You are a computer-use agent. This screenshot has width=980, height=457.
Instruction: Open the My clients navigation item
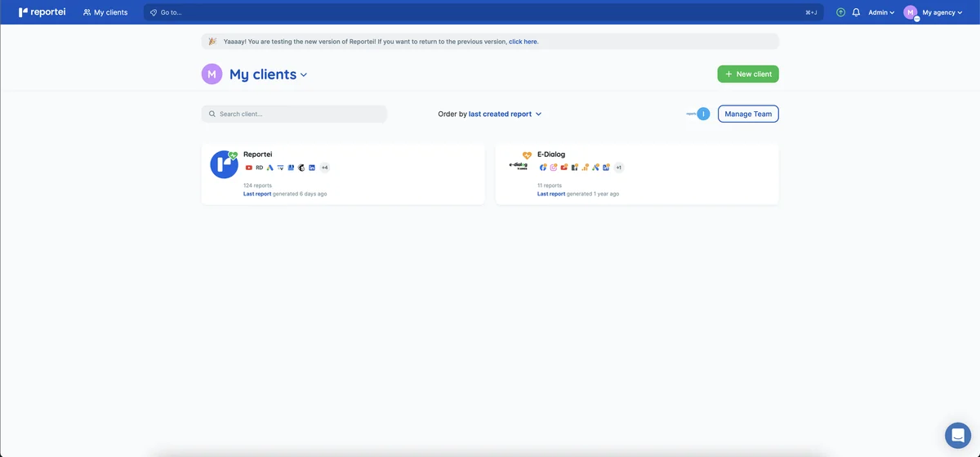click(x=105, y=12)
